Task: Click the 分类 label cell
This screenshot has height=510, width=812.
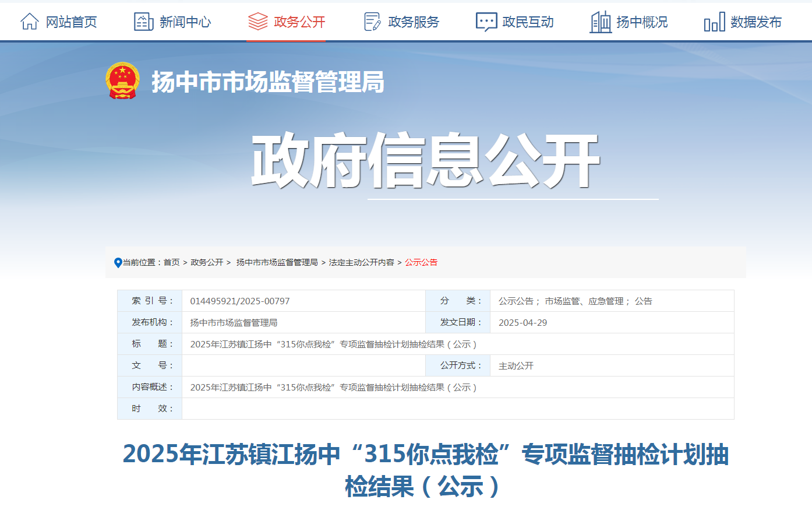Action: [x=458, y=301]
